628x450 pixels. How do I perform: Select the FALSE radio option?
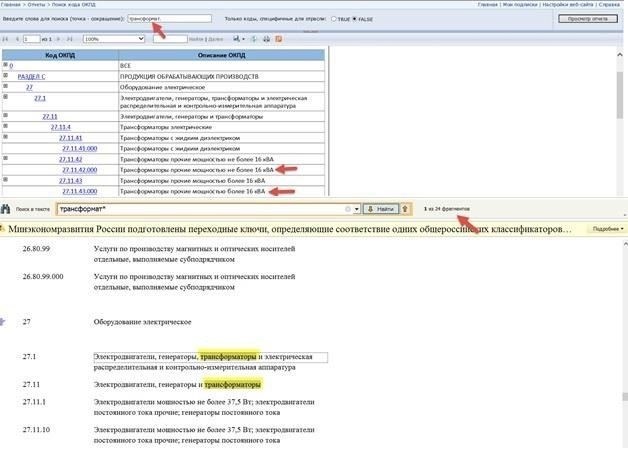pyautogui.click(x=354, y=19)
